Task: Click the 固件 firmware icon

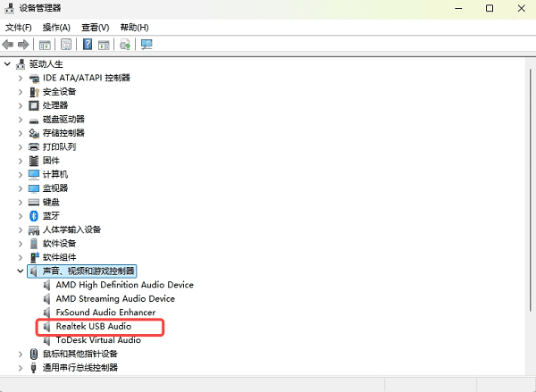Action: click(34, 161)
